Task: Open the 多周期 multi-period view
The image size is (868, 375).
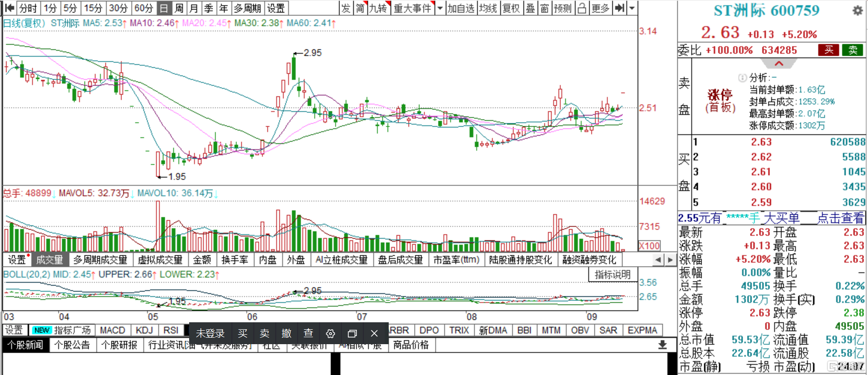Action: tap(247, 8)
